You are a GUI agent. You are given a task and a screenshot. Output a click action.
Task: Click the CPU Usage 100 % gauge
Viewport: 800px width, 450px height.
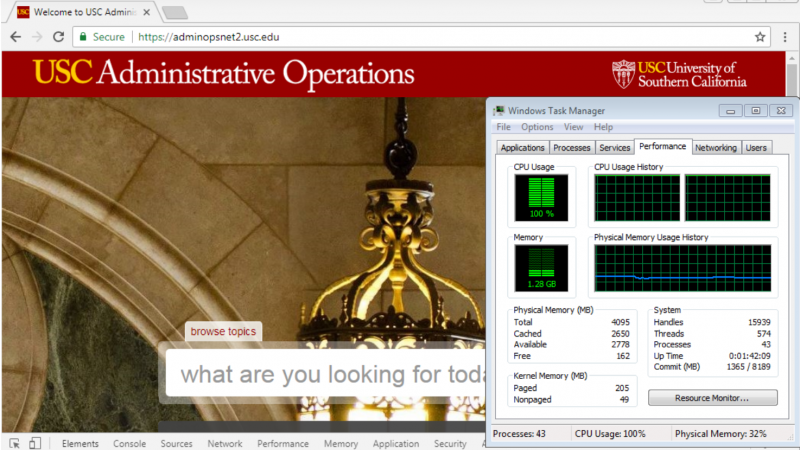tap(541, 197)
